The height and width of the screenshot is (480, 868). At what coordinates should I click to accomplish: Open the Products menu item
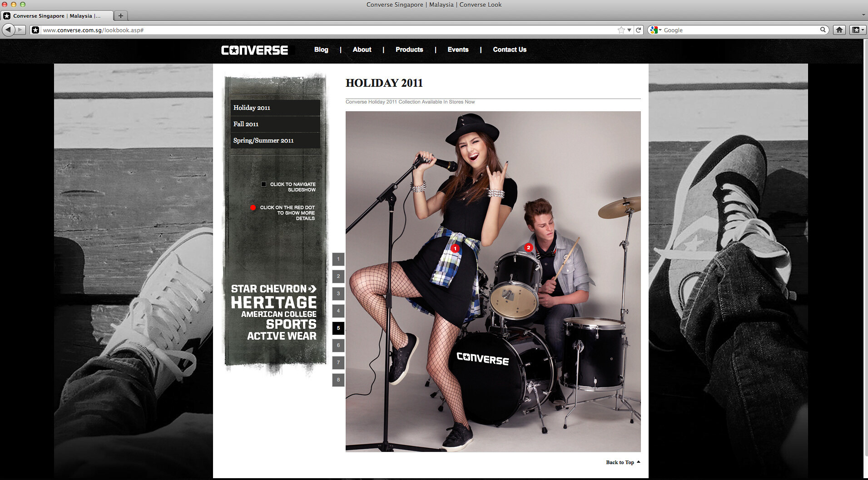click(409, 49)
